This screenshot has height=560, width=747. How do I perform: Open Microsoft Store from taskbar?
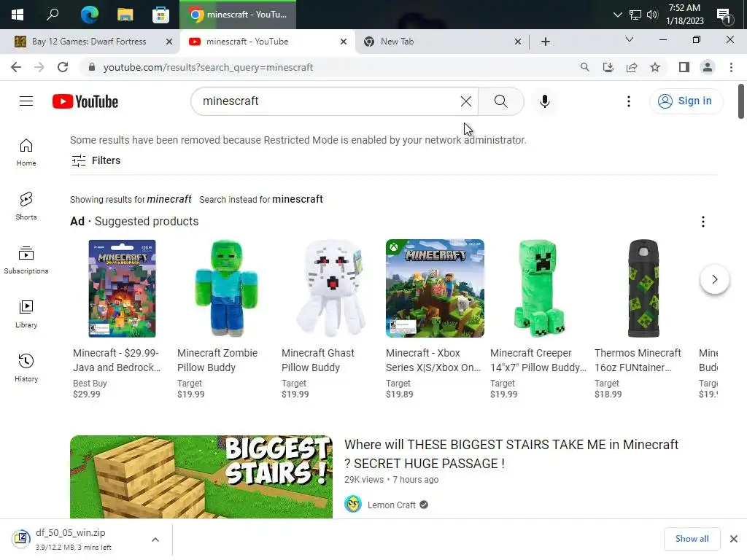[160, 15]
